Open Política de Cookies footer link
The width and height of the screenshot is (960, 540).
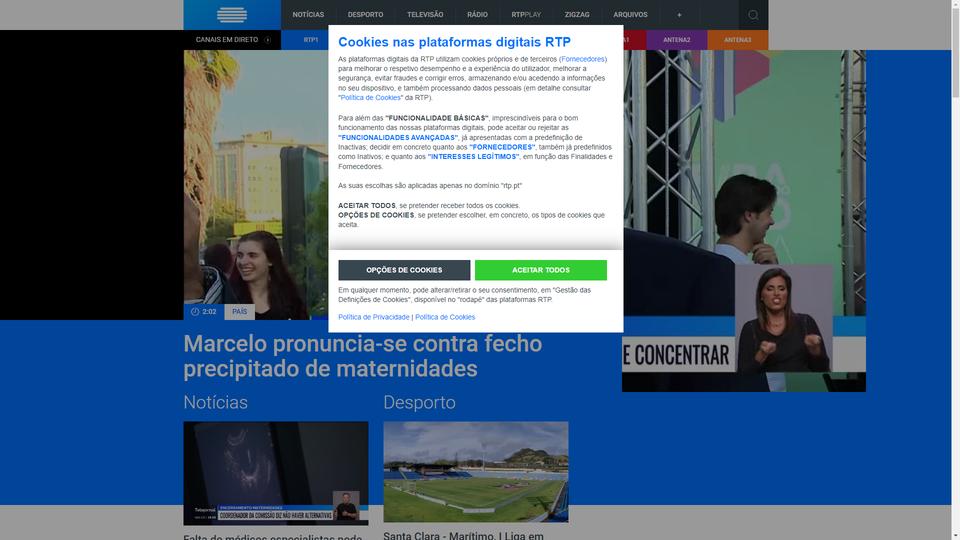[x=445, y=317]
